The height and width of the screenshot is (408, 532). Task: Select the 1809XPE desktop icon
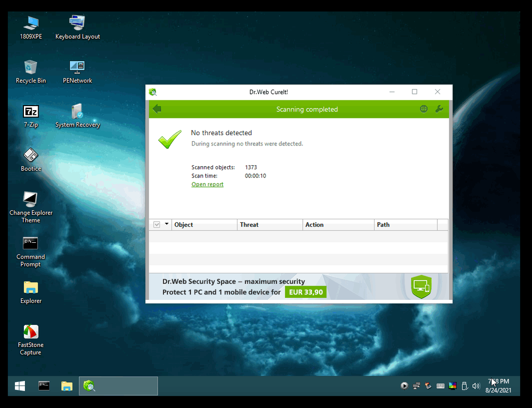[31, 28]
